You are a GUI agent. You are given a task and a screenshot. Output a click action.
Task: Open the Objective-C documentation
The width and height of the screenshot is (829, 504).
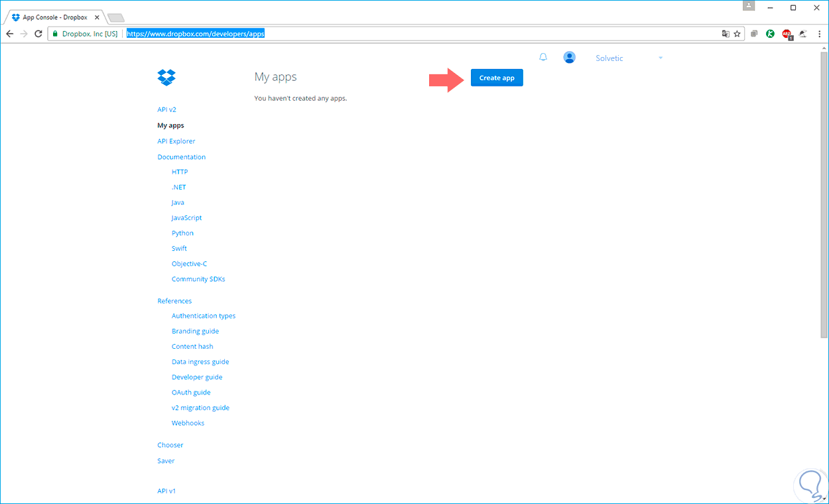tap(189, 264)
